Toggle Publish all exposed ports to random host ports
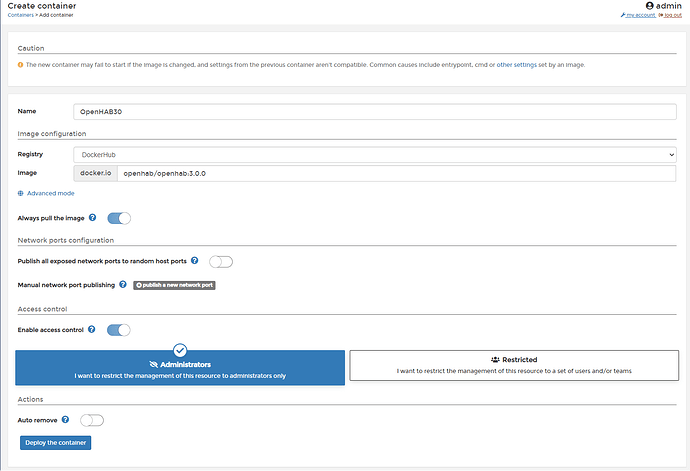The image size is (690, 471). (221, 261)
